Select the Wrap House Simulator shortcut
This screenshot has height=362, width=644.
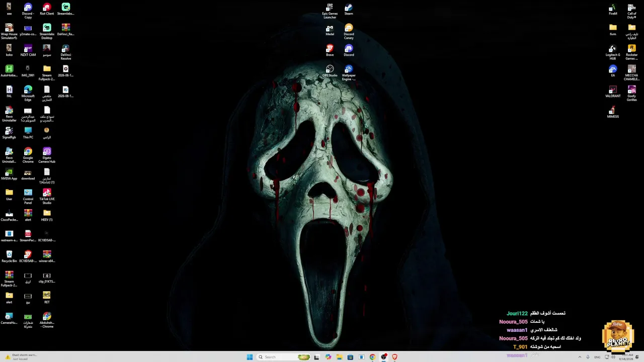click(9, 31)
